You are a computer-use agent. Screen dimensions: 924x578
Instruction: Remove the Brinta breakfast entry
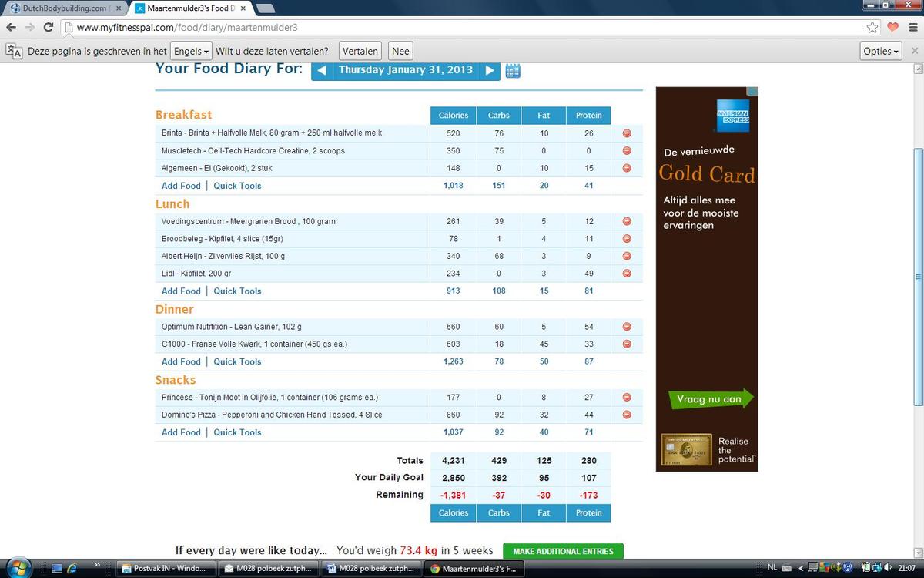(x=627, y=133)
